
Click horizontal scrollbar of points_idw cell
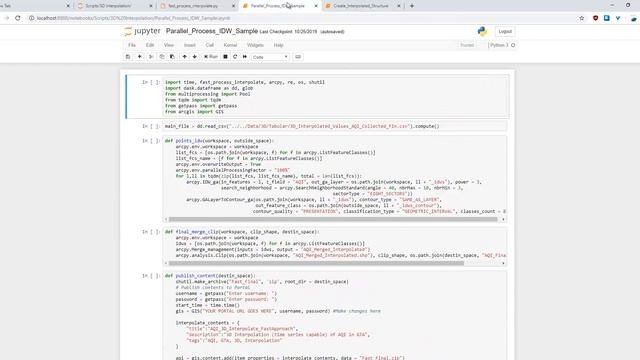pos(333,219)
